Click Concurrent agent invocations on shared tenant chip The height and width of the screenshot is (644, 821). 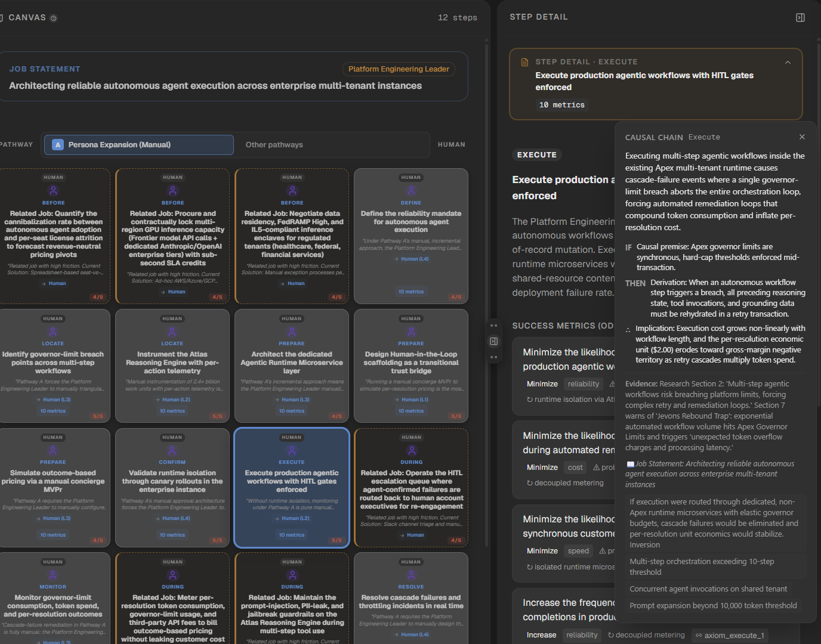pyautogui.click(x=708, y=589)
